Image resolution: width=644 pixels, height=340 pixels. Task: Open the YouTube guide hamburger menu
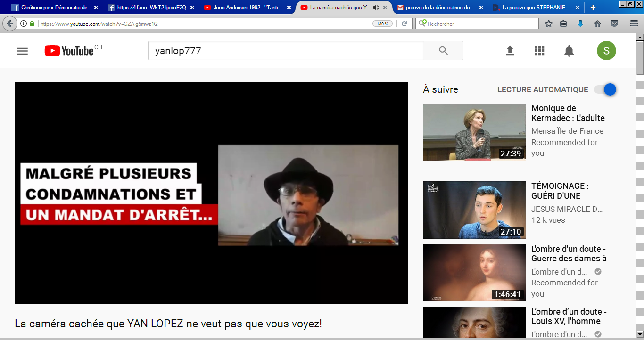pos(22,51)
